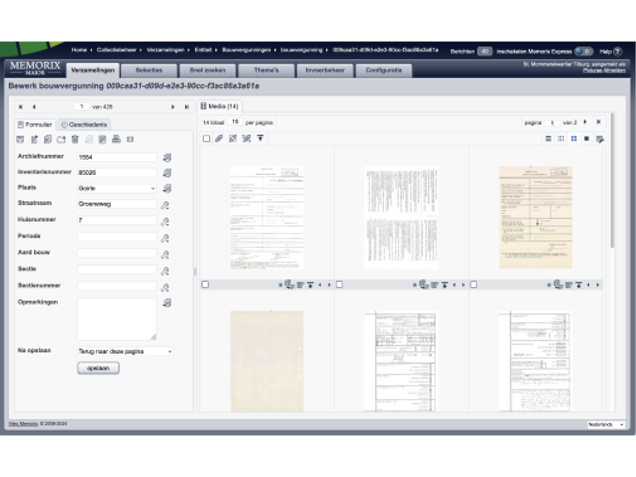Click the edit pencil icon in form toolbar

pyautogui.click(x=34, y=139)
